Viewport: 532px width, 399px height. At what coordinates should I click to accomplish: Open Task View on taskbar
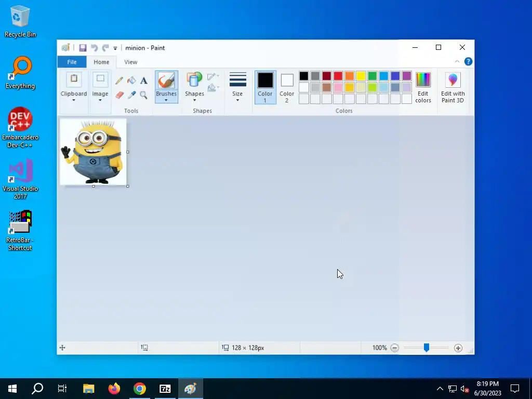62,389
